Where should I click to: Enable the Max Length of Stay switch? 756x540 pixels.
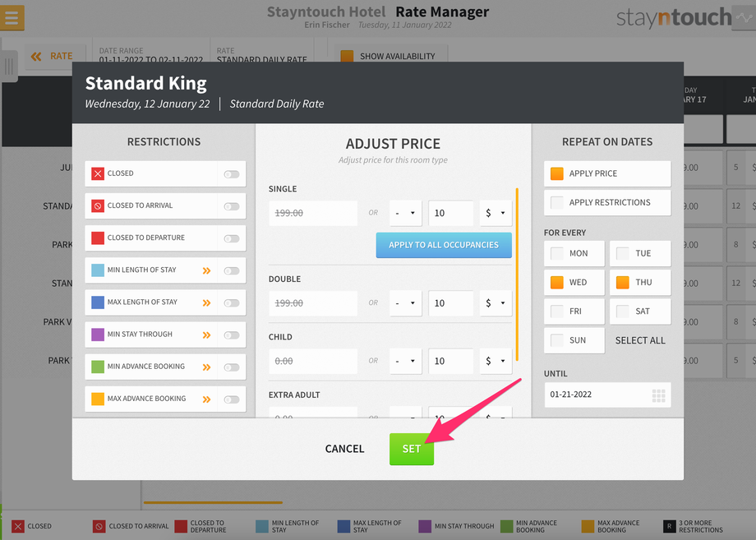(232, 302)
